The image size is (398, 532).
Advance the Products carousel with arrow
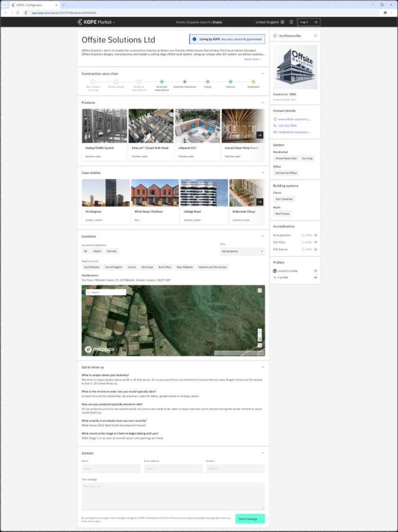(260, 135)
